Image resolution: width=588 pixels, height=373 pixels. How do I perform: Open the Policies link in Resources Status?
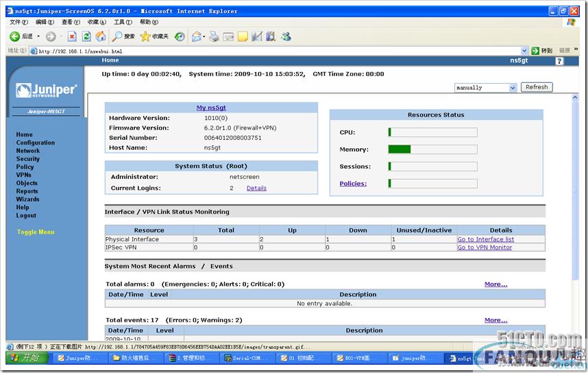[353, 184]
